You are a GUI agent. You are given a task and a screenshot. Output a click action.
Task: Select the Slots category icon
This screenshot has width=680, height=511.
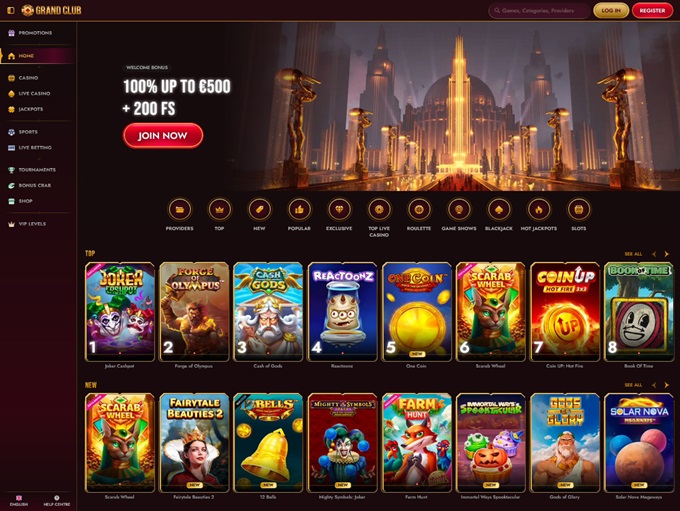(579, 210)
